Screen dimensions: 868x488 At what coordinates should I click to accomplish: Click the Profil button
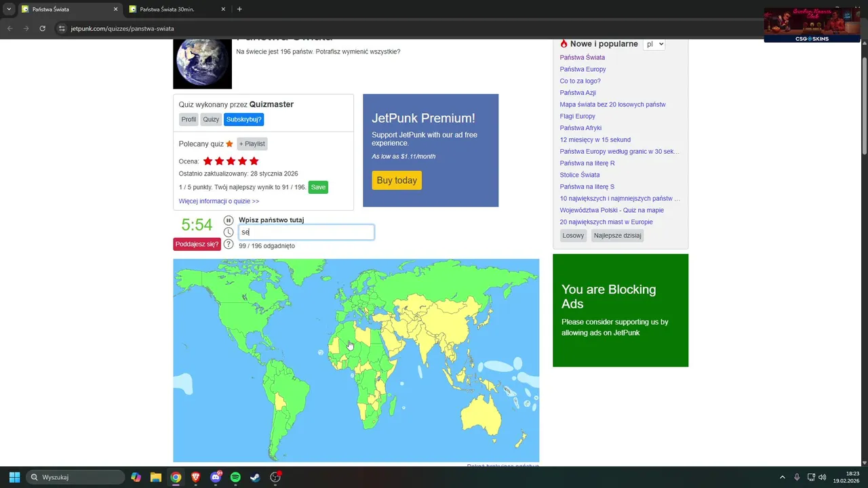[189, 119]
